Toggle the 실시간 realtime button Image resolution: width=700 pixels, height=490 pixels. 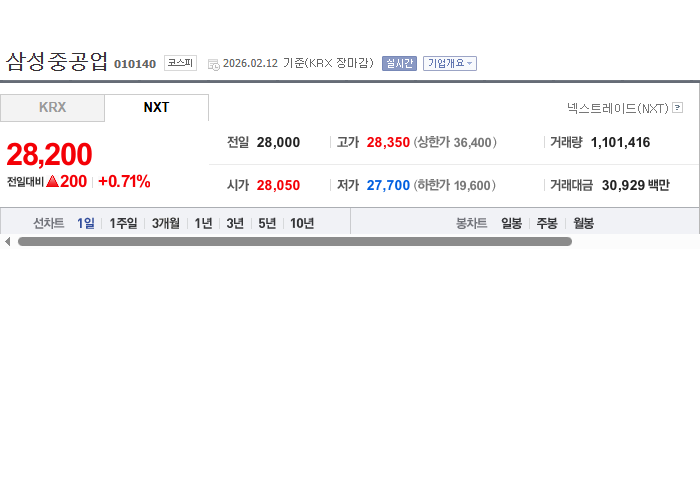coord(399,63)
